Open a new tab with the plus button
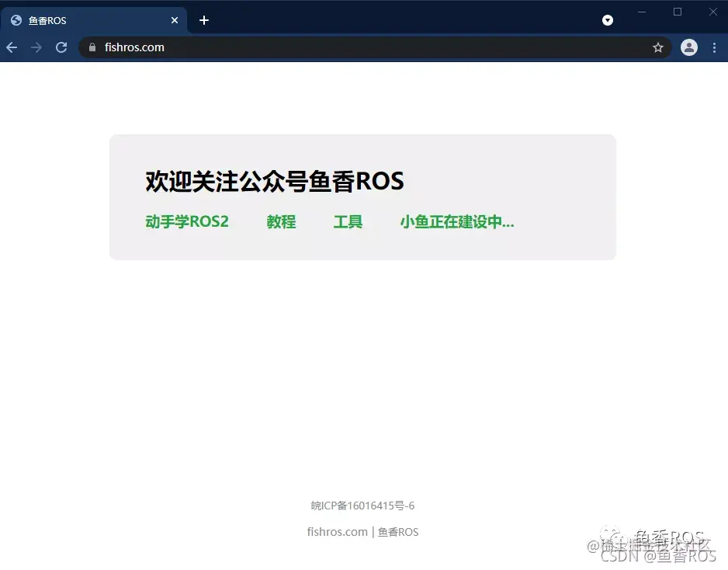 (203, 20)
